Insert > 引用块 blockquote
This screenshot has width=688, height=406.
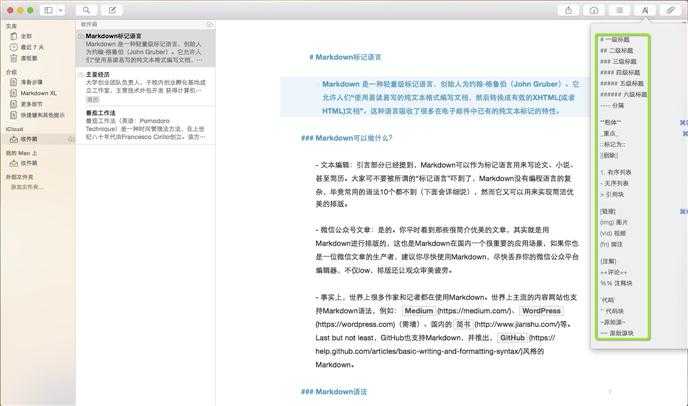tap(612, 194)
